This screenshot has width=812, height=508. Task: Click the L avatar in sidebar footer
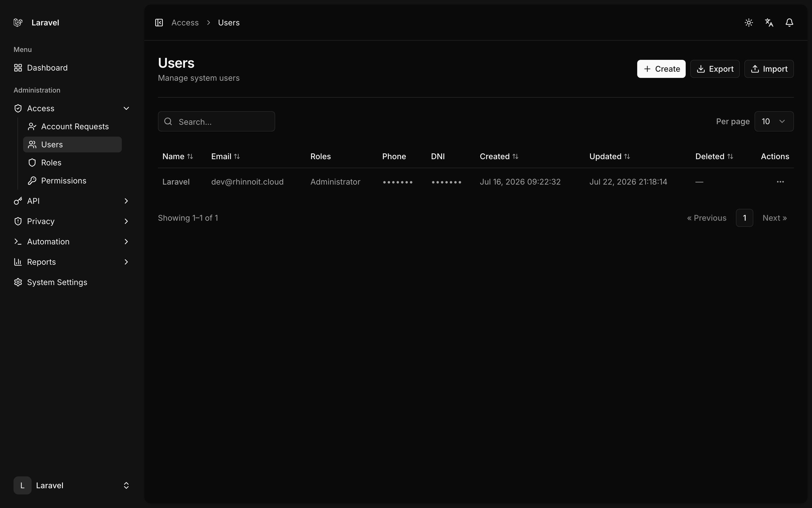[23, 485]
